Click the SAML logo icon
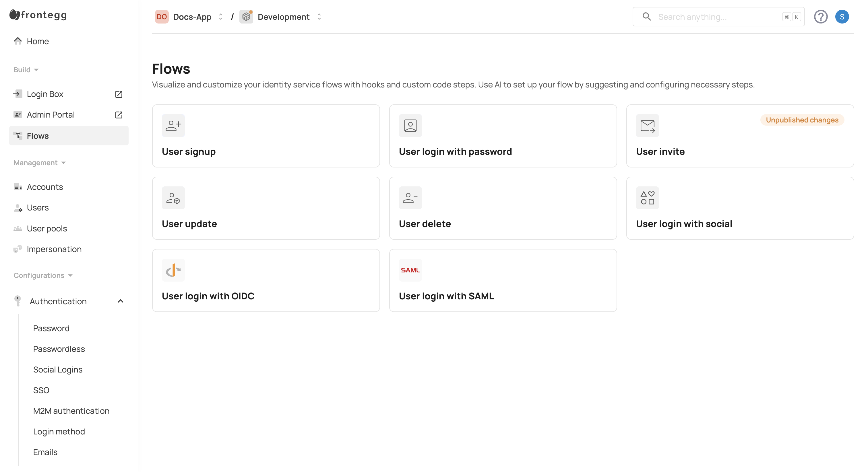The image size is (868, 472). pyautogui.click(x=410, y=270)
